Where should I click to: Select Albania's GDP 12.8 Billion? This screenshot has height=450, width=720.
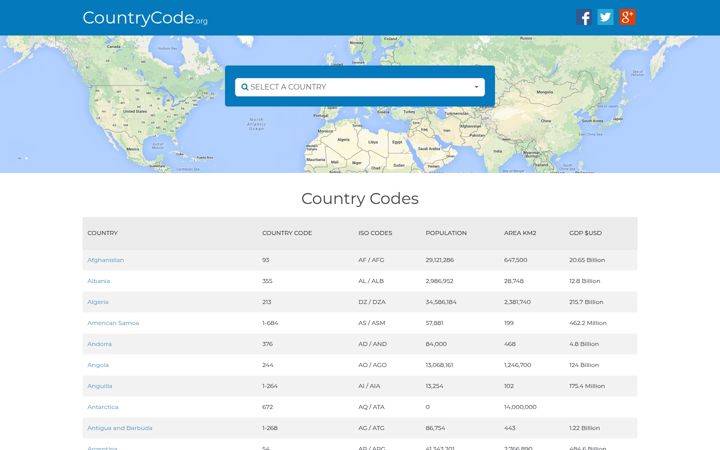pyautogui.click(x=585, y=281)
